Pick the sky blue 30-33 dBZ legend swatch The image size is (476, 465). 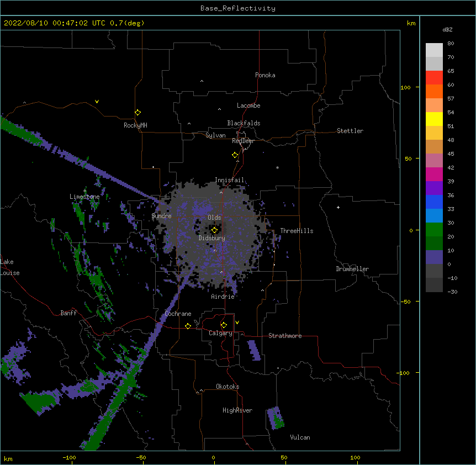coord(434,216)
